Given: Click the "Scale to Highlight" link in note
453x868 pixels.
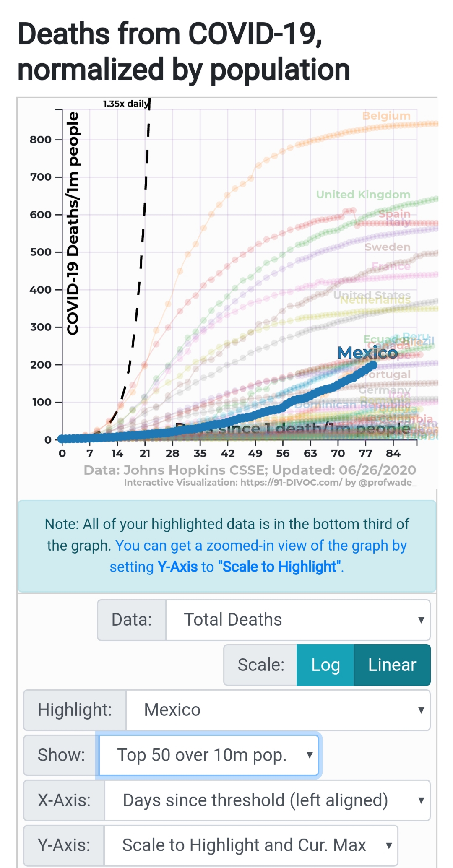Looking at the screenshot, I should 279,567.
